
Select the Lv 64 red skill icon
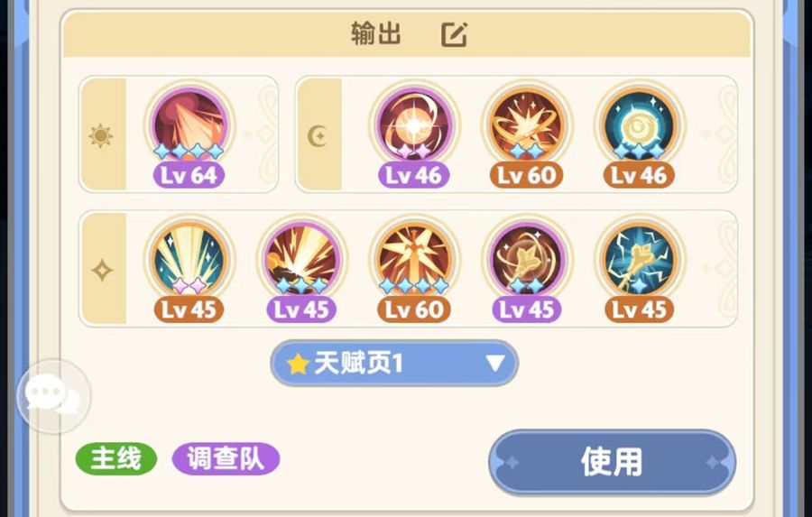pos(189,125)
